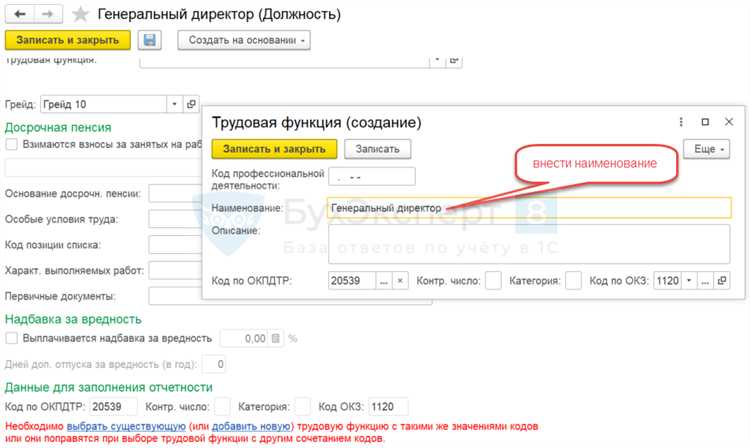750x448 pixels.
Task: Open the 'Создать на основании' dropdown
Action: point(244,40)
